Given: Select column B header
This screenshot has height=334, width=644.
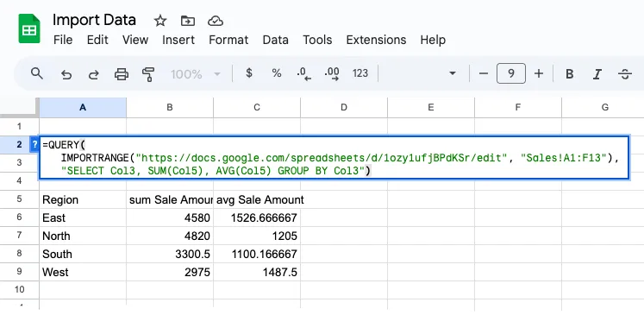Looking at the screenshot, I should (170, 107).
